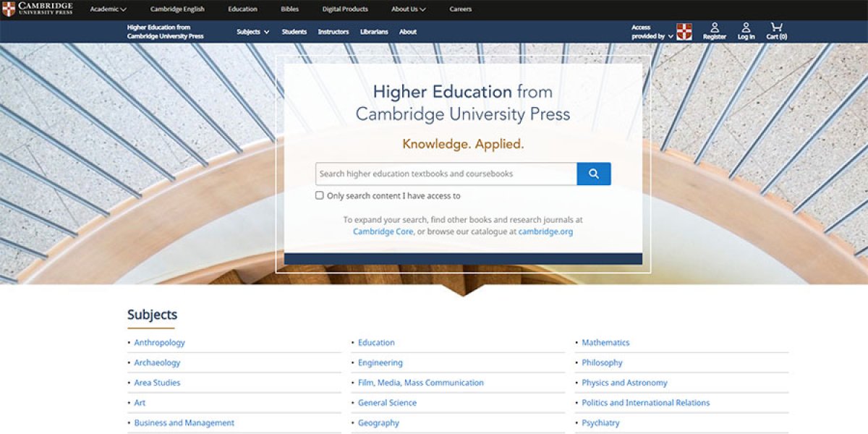Open Librarians navigation item
The image size is (868, 434).
374,32
